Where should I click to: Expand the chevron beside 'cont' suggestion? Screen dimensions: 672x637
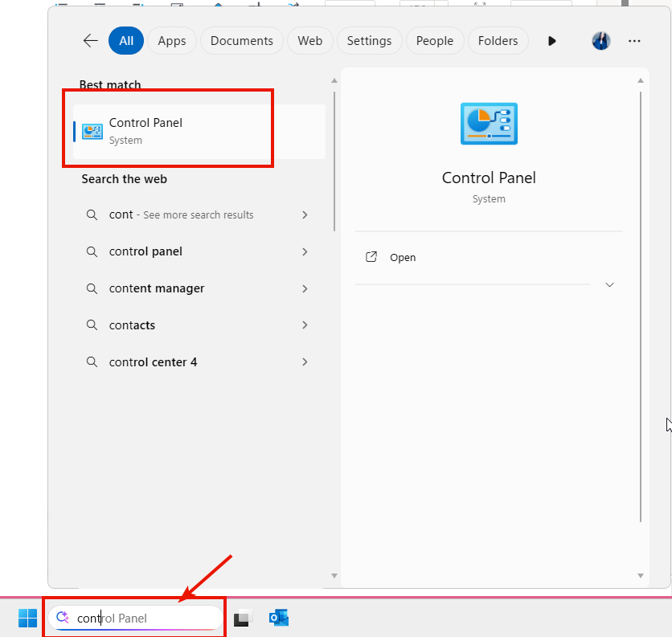point(305,214)
